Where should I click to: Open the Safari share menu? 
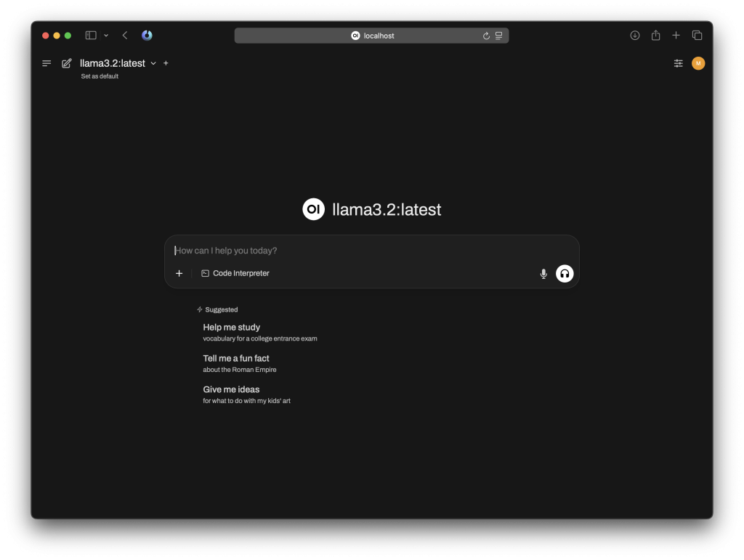coord(656,35)
